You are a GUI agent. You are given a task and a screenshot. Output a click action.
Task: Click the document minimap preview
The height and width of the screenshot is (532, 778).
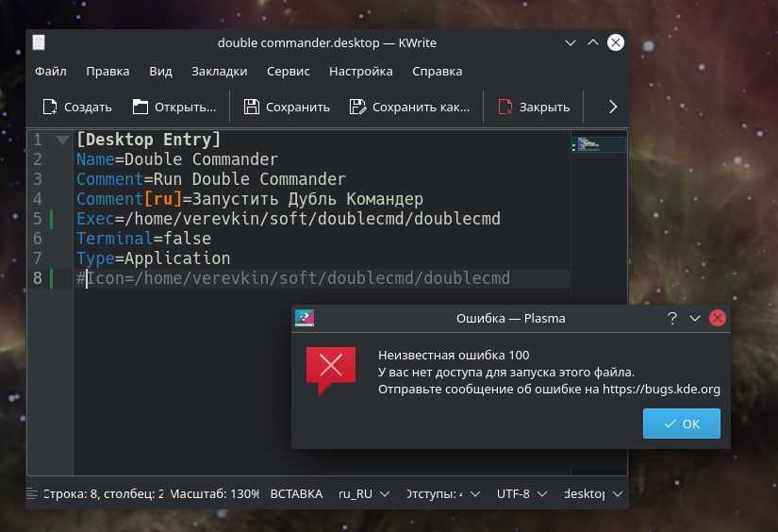point(599,144)
